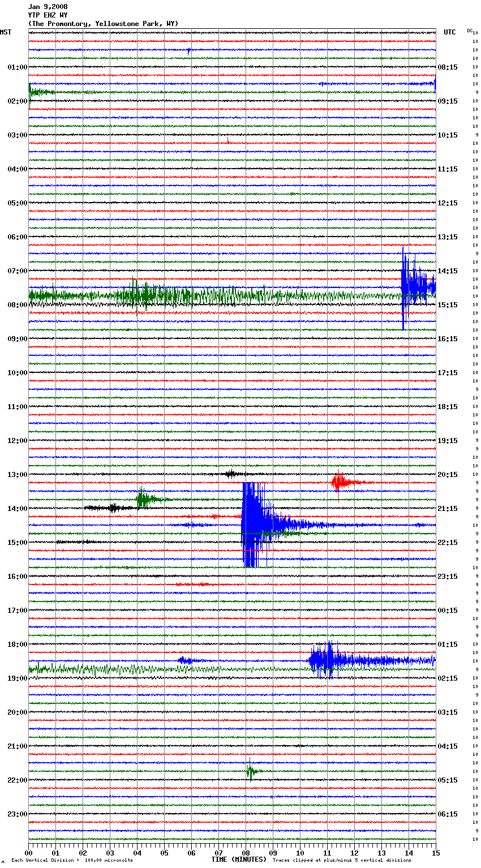481x868 pixels.
Task: Click the 23:00 MST time label
Action: click(18, 814)
